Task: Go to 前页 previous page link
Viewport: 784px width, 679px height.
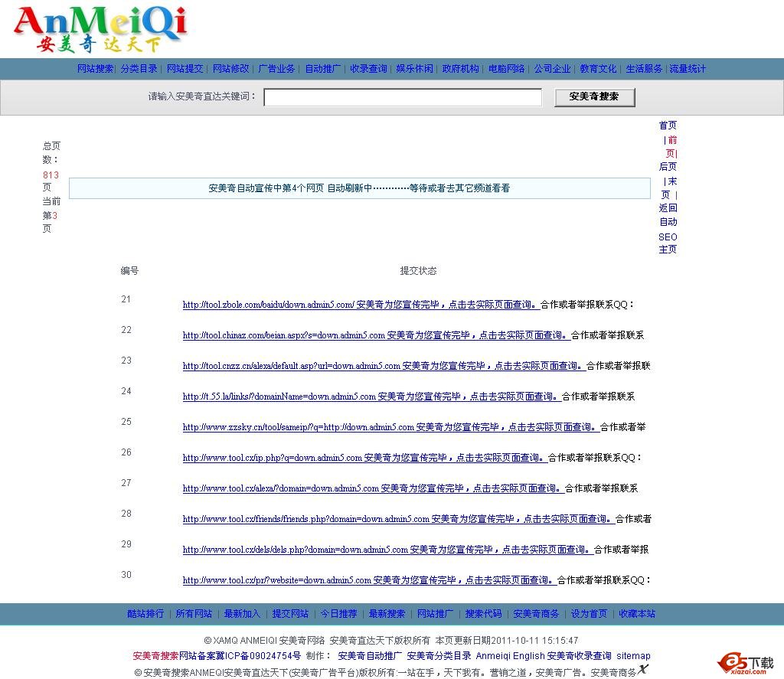Action: (x=671, y=146)
